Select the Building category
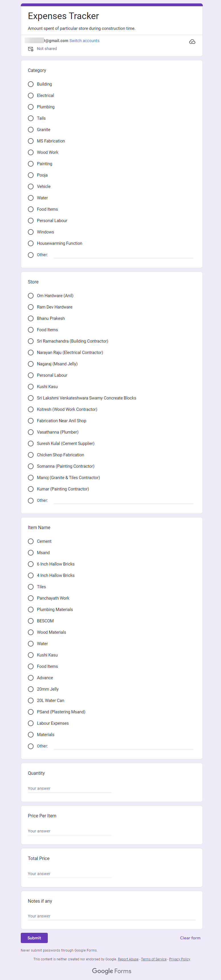The width and height of the screenshot is (221, 980). pos(30,84)
